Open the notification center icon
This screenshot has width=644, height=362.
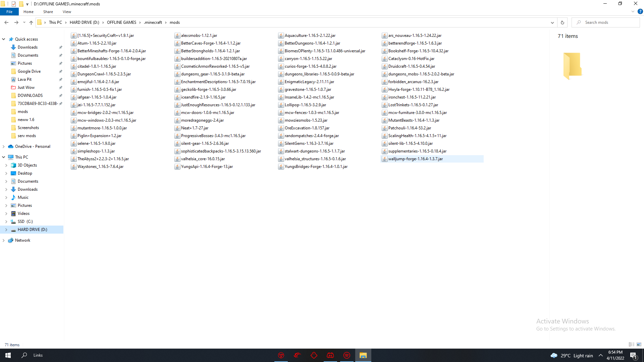click(x=633, y=355)
